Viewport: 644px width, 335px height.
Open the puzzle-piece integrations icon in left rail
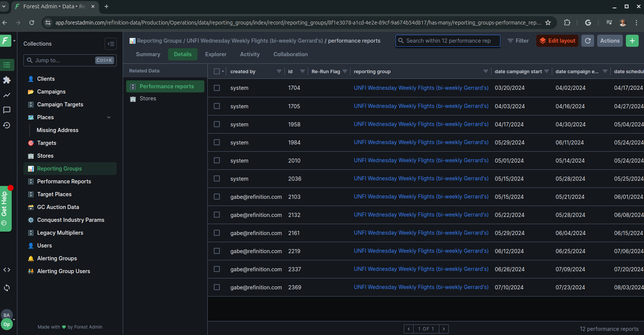7,80
